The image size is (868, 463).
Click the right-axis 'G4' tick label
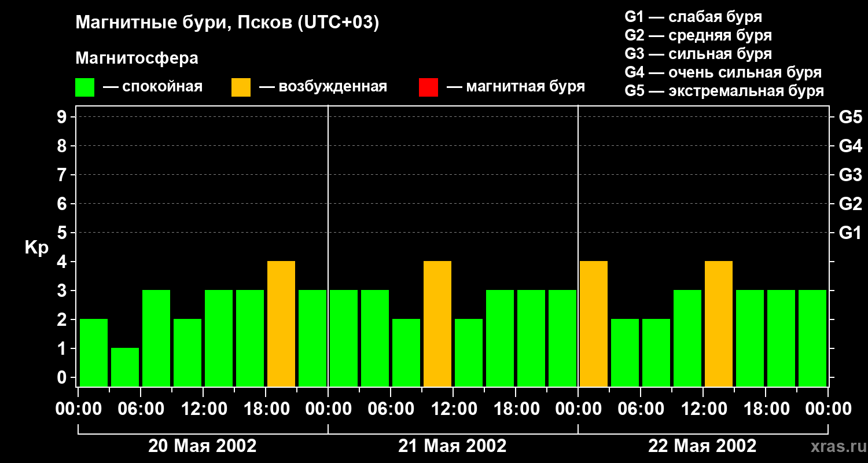[x=850, y=146]
